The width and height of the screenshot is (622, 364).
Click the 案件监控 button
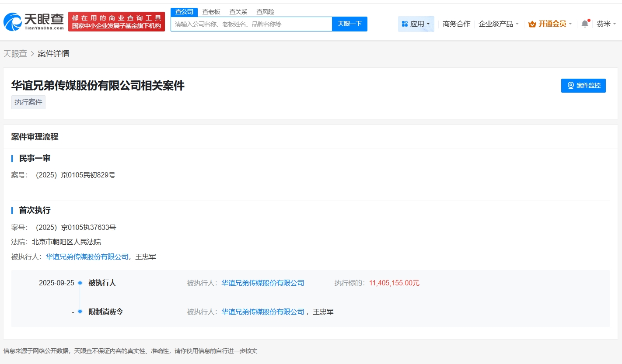[x=583, y=86]
